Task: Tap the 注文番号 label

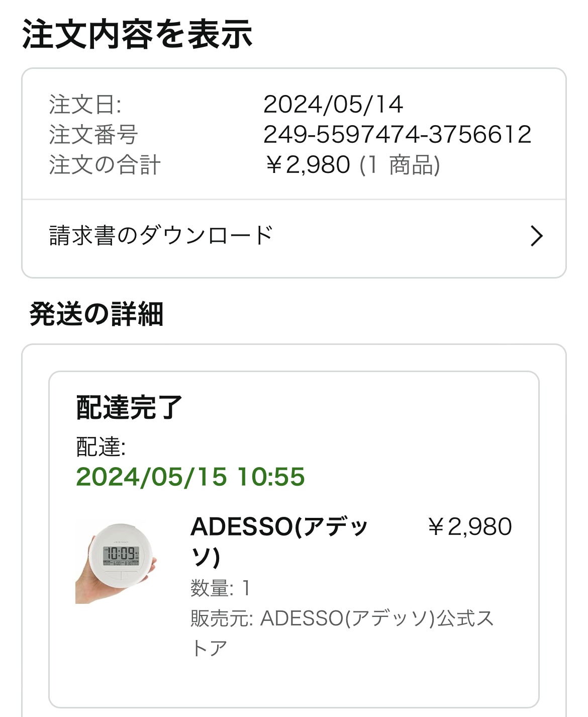Action: 93,135
